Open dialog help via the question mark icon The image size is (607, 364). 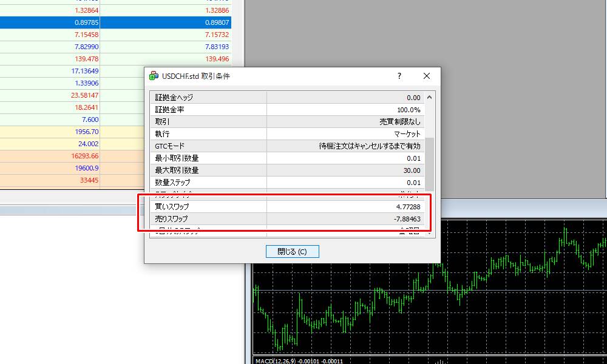[399, 76]
